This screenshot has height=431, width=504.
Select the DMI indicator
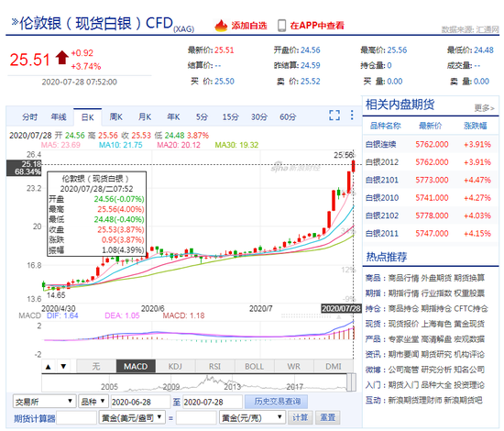click(x=334, y=367)
